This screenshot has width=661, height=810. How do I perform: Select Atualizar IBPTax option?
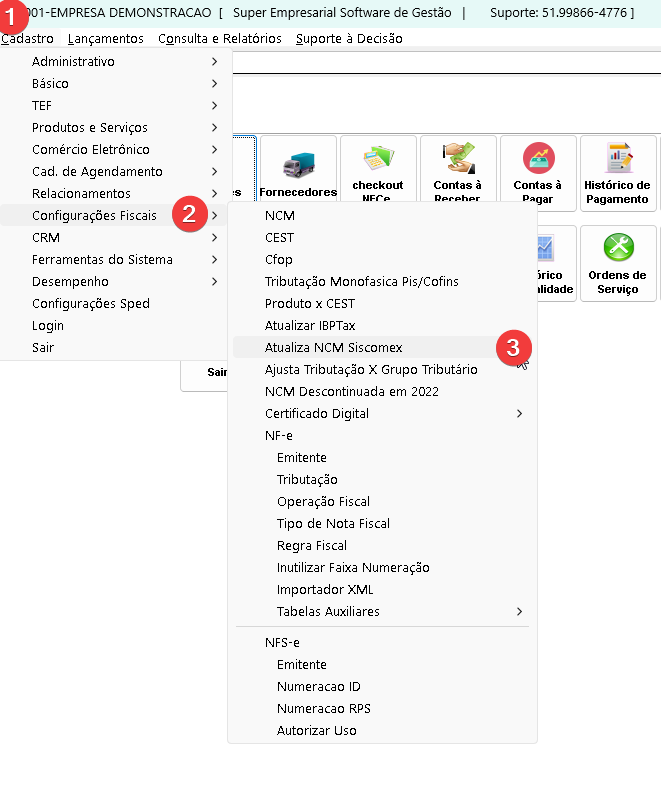tap(310, 325)
